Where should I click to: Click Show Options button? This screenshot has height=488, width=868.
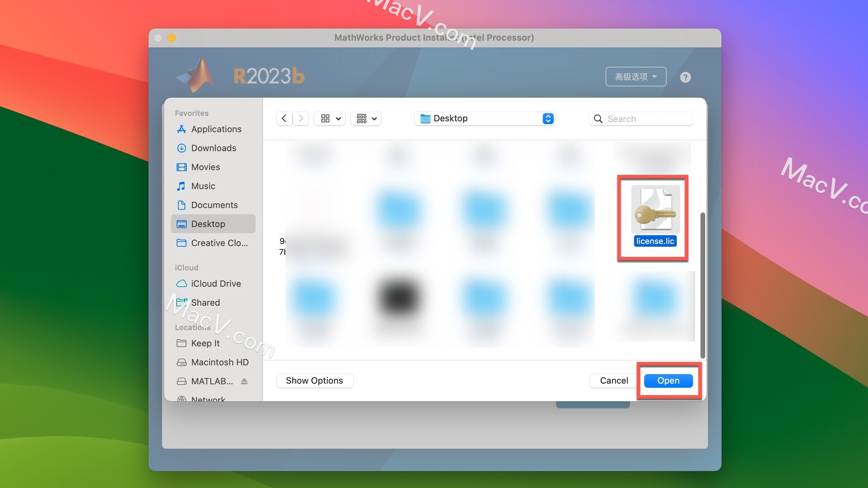coord(314,380)
